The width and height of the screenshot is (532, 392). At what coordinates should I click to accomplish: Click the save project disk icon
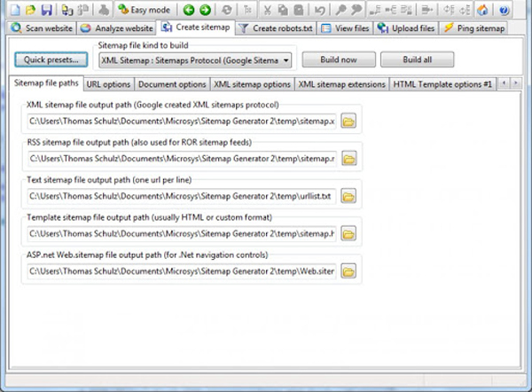tap(45, 10)
